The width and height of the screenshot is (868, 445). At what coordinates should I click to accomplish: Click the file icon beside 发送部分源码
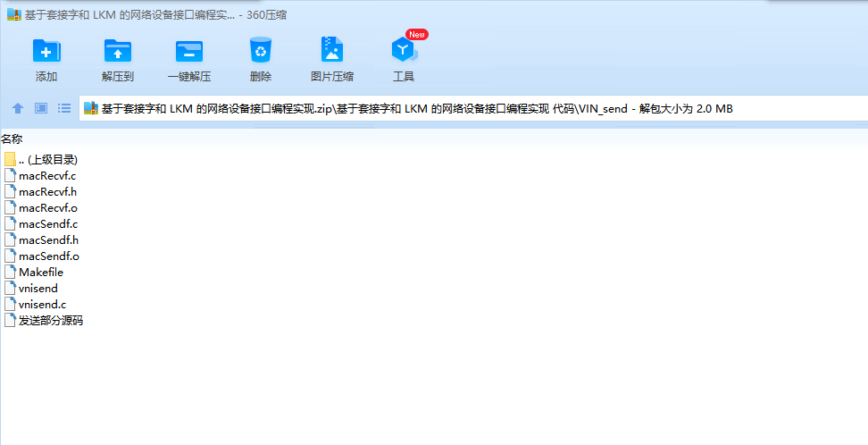point(10,320)
